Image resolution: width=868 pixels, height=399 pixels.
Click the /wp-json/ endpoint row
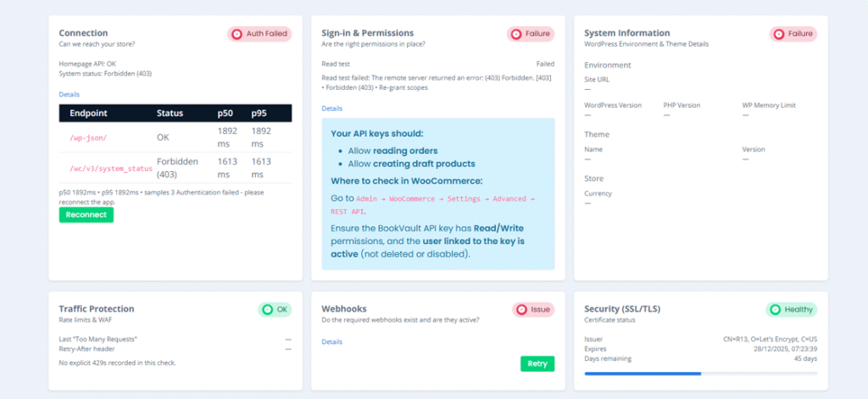(x=88, y=137)
